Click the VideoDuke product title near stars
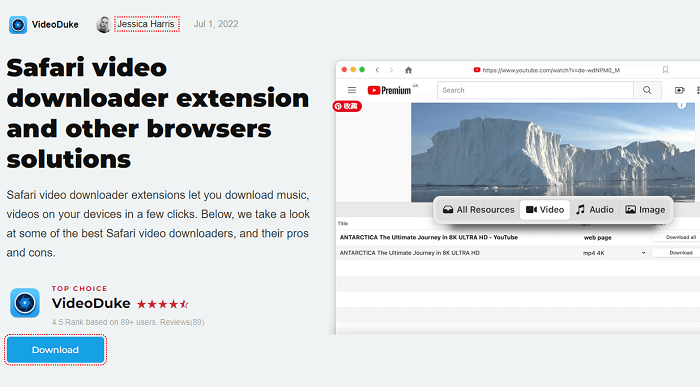The width and height of the screenshot is (700, 387). click(x=91, y=304)
